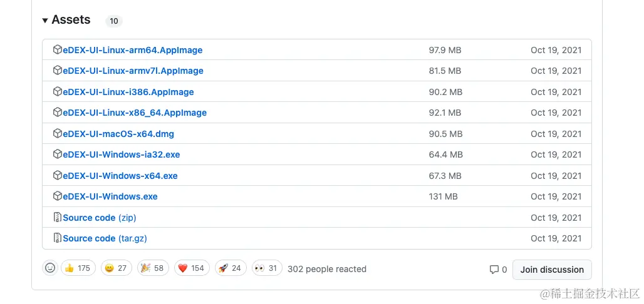Download eDEX-UI-Windows-ia32.exe
Viewport: 644px width, 304px height.
[x=122, y=155]
